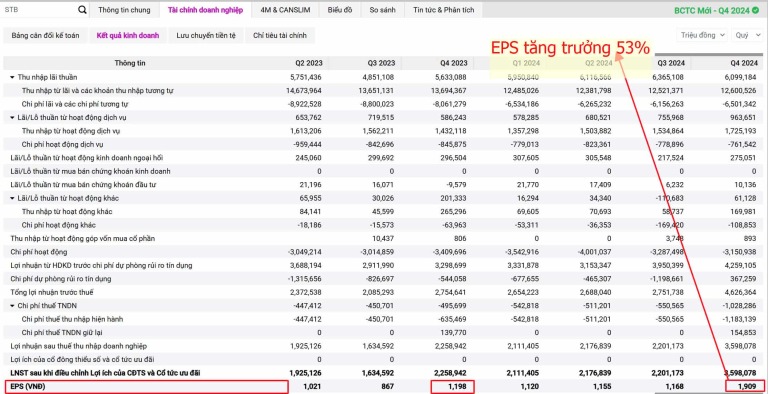
Task: Click net interest income value 6,099,184
Action: 742,77
